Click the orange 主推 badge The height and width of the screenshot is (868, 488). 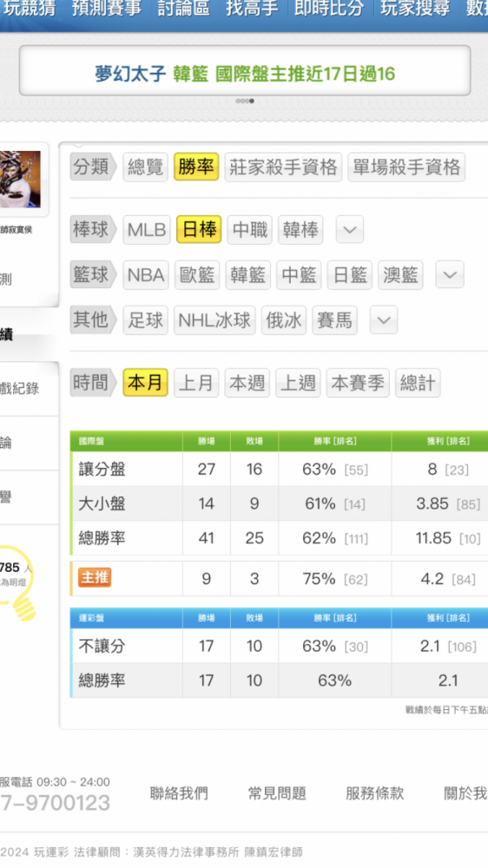[95, 578]
